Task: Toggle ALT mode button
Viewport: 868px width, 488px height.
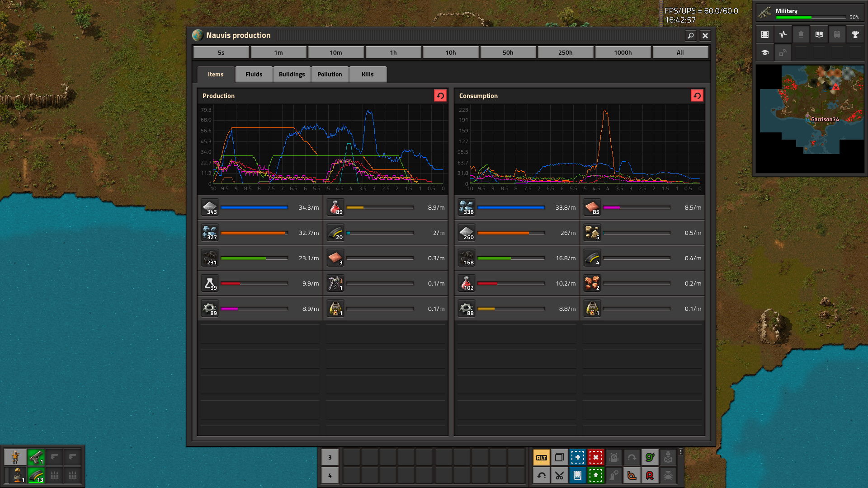Action: (x=541, y=457)
